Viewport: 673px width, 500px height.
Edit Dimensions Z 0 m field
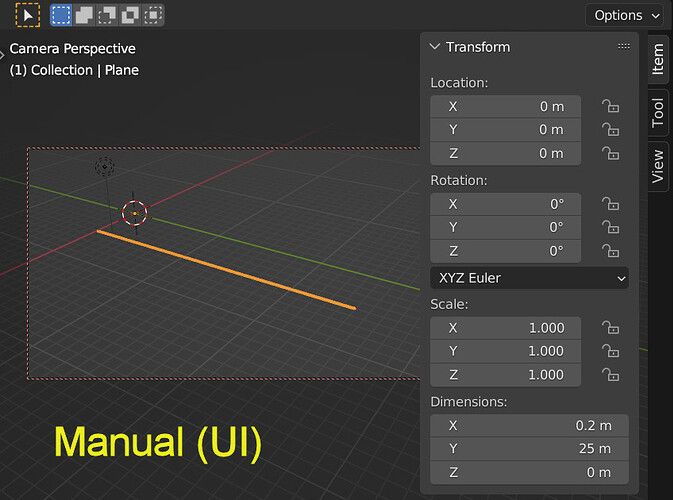coord(529,472)
